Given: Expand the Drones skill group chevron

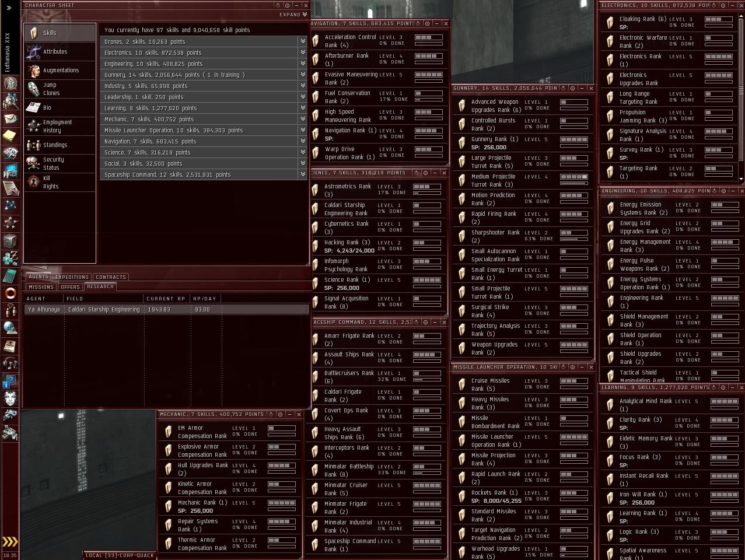Looking at the screenshot, I should [x=303, y=41].
